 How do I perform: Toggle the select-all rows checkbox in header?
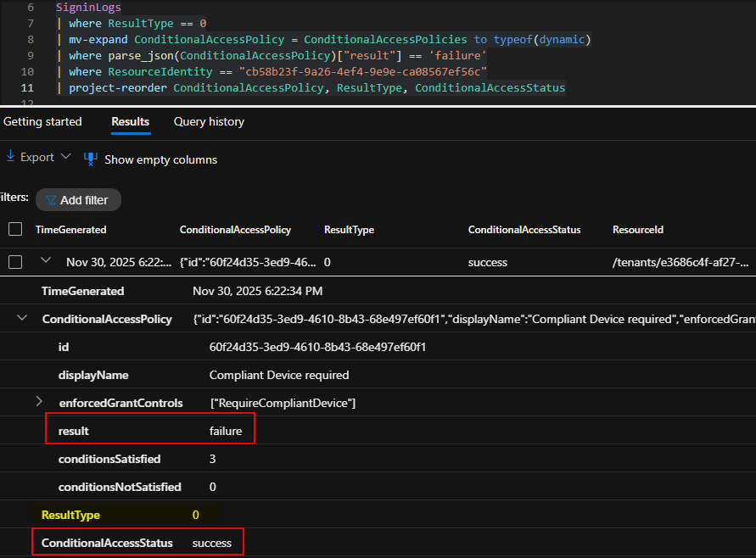(x=15, y=229)
